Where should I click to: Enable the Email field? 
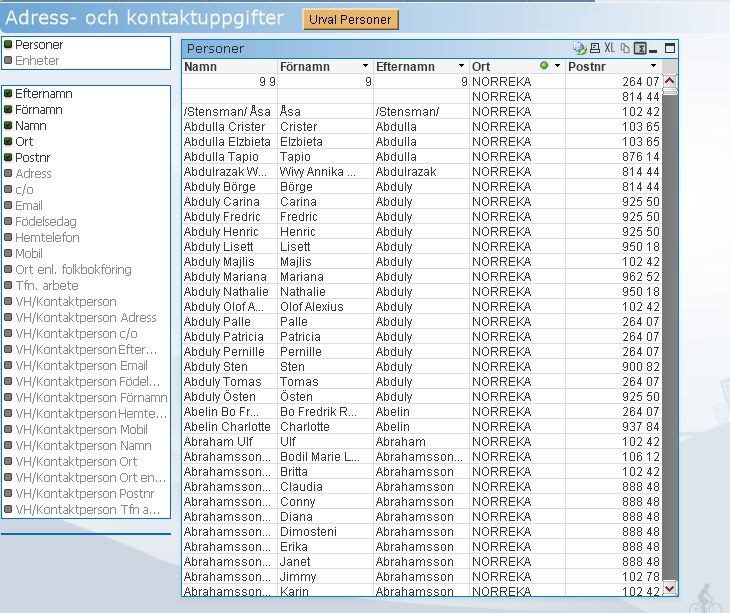23,205
